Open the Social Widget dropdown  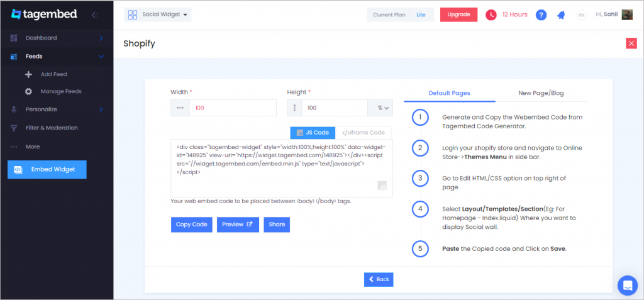point(158,15)
